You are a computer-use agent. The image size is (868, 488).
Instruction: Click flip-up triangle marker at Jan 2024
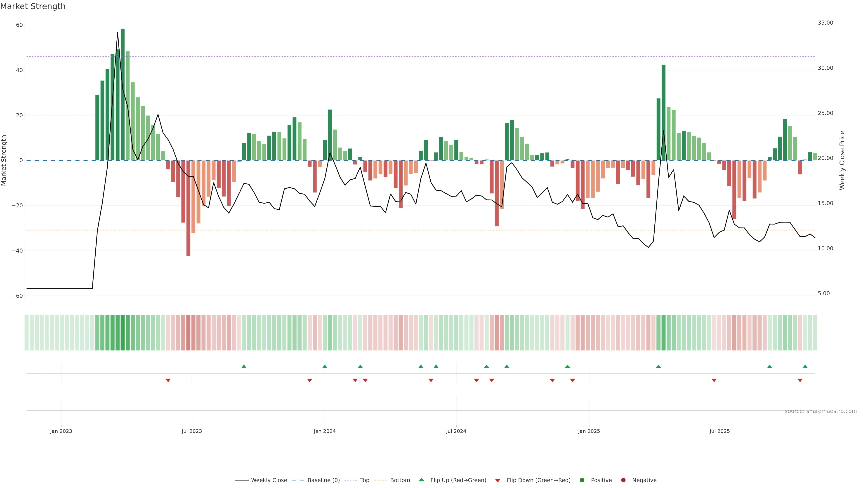click(325, 366)
